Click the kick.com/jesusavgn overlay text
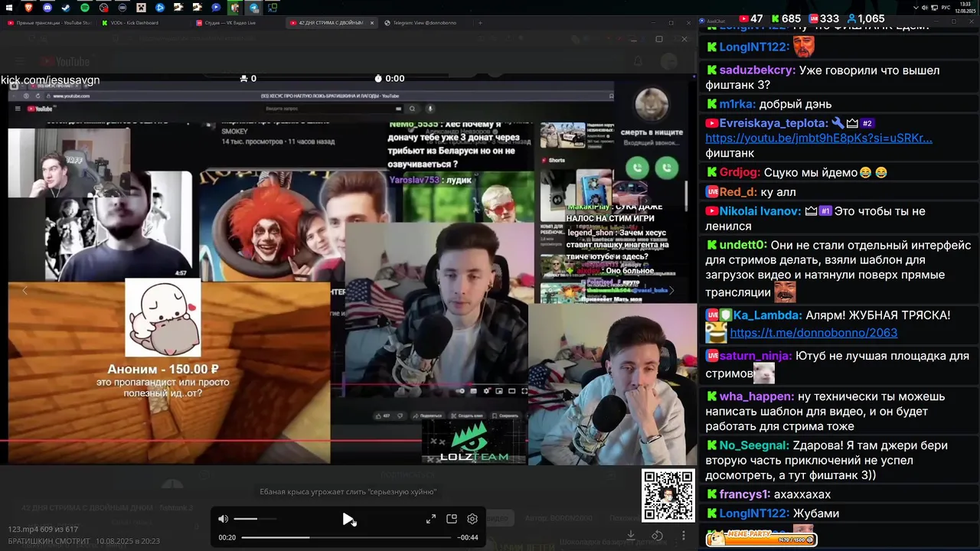This screenshot has height=551, width=980. (51, 80)
